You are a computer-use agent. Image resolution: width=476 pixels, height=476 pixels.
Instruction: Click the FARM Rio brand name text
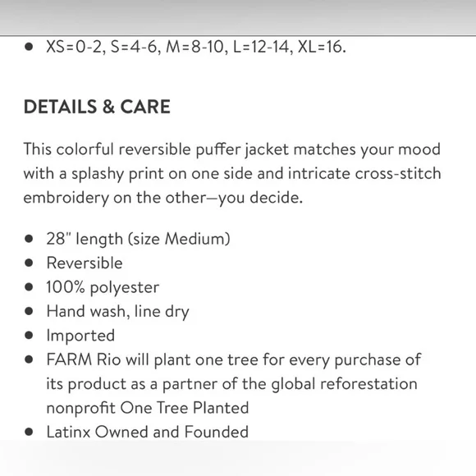84,359
